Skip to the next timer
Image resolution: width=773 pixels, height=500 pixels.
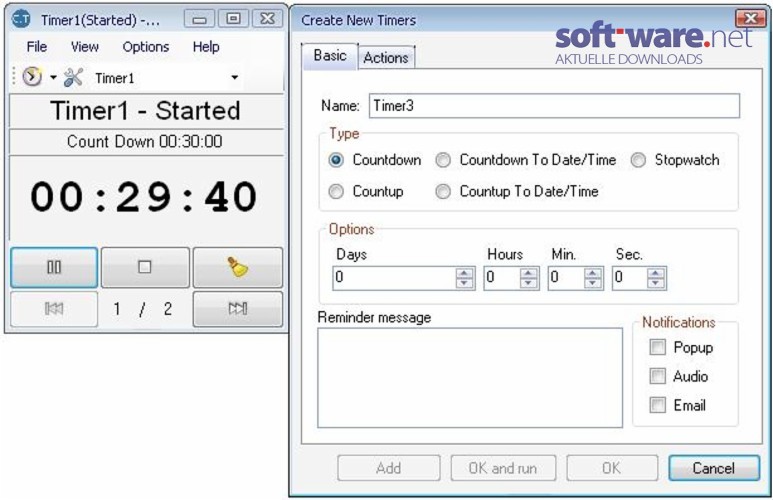click(238, 309)
